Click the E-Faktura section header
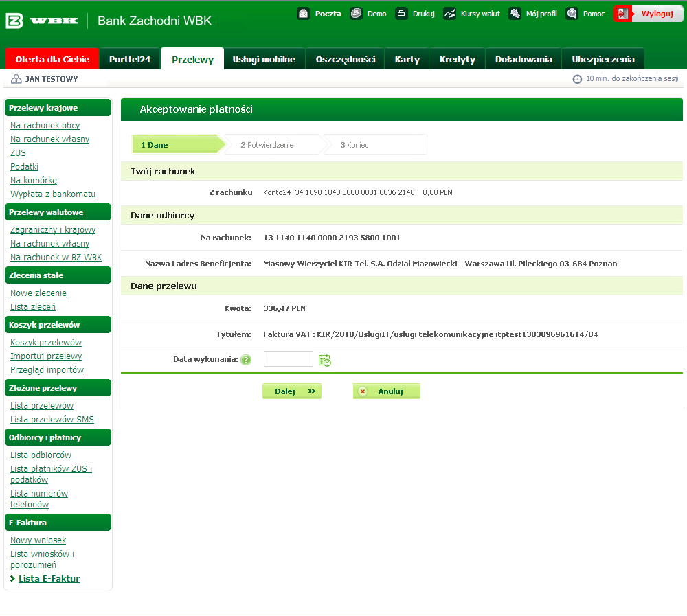 [58, 522]
